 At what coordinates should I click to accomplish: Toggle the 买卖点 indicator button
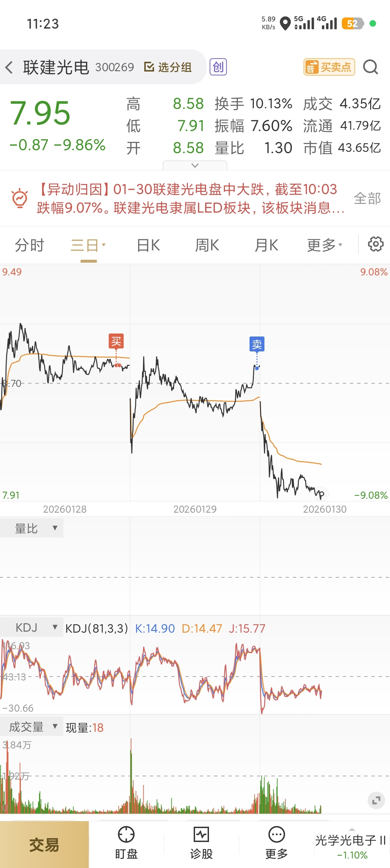point(329,67)
